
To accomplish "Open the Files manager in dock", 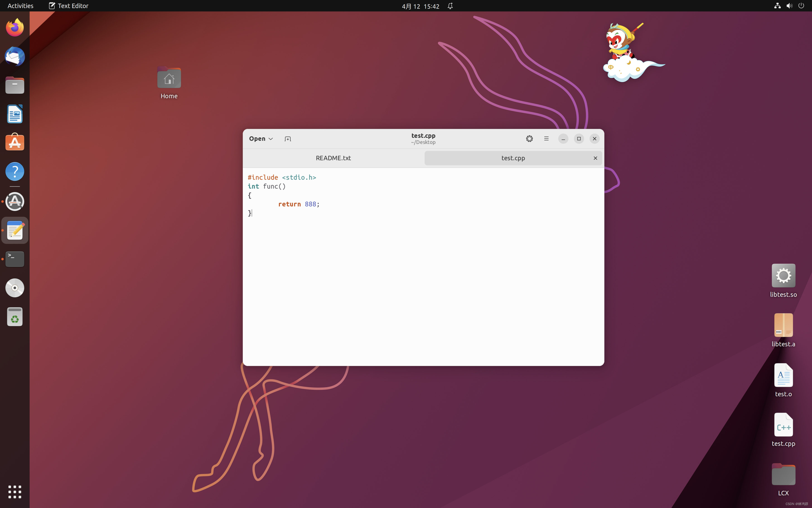I will 15,85.
